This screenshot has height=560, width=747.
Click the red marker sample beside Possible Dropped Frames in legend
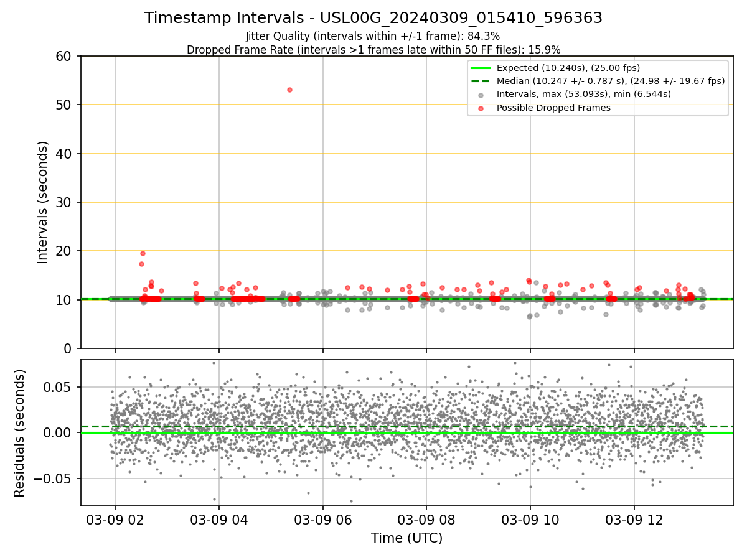click(x=480, y=108)
